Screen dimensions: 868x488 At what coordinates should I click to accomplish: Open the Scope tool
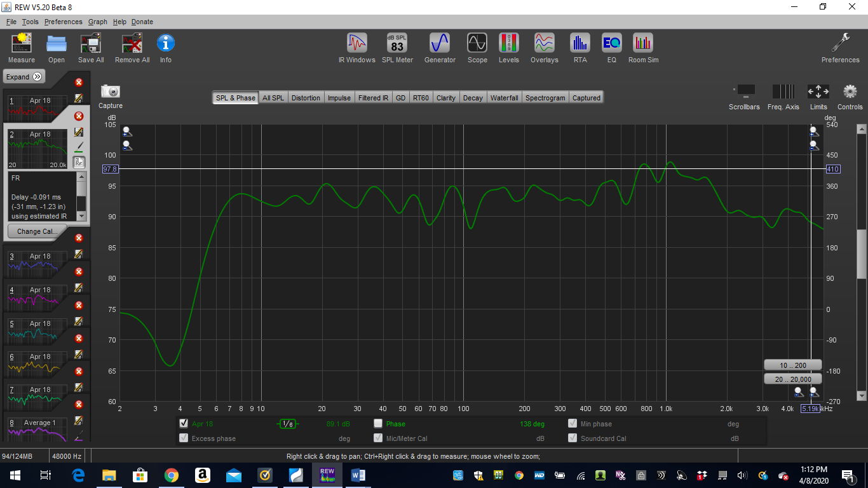(477, 48)
